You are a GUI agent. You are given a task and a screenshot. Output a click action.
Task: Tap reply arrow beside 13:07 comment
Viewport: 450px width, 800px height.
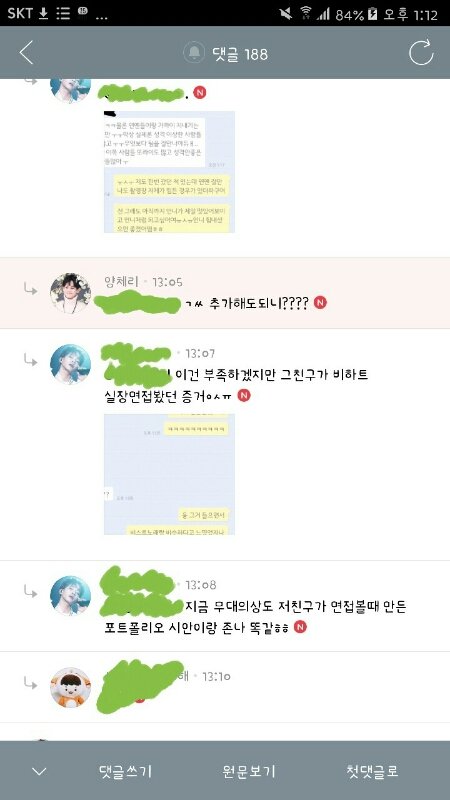click(31, 360)
